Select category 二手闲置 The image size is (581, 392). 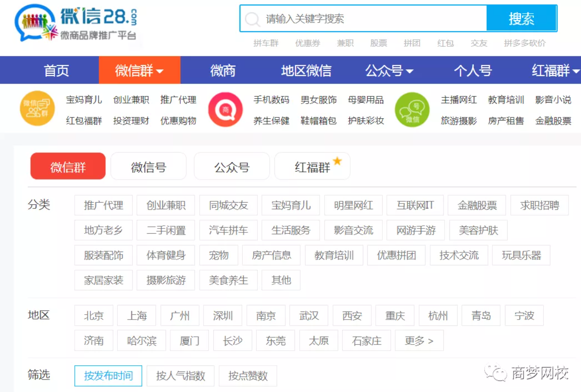point(166,230)
